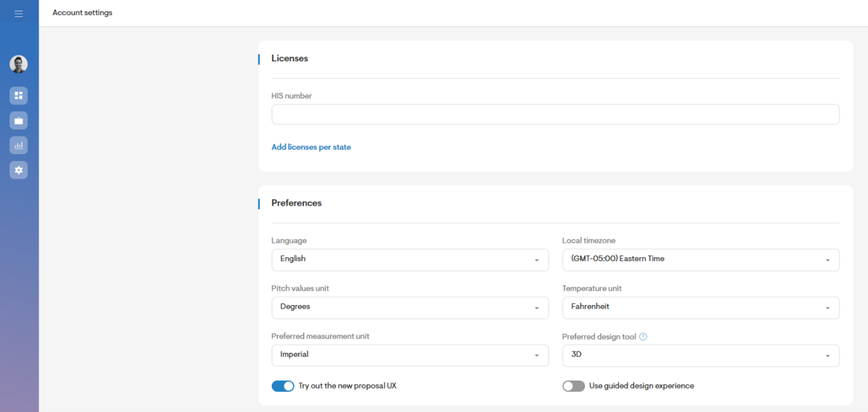This screenshot has height=412, width=868.
Task: Enable Use guided design experience toggle
Action: pyautogui.click(x=573, y=386)
